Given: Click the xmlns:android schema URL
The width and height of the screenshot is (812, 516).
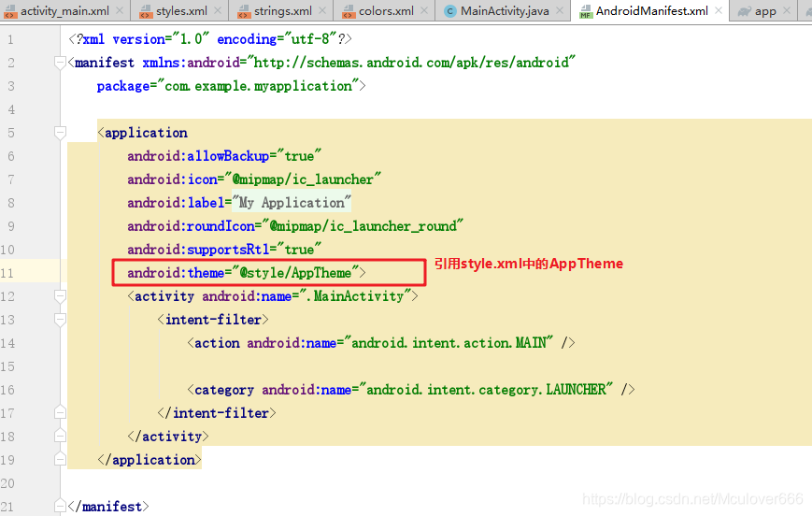Looking at the screenshot, I should [x=411, y=63].
